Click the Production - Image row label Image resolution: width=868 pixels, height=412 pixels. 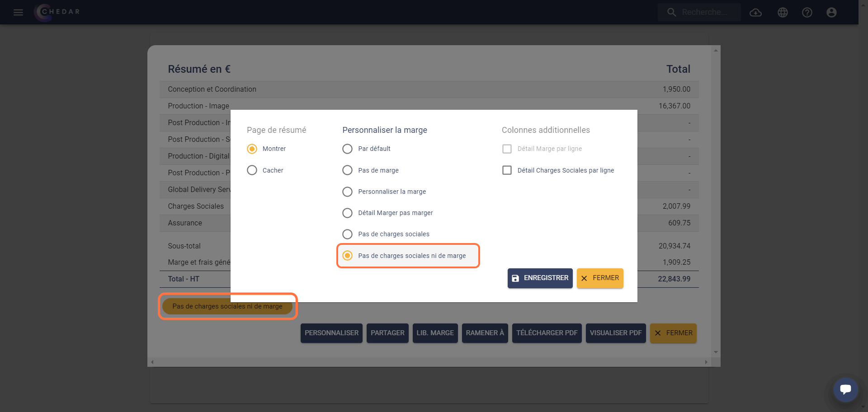[198, 106]
